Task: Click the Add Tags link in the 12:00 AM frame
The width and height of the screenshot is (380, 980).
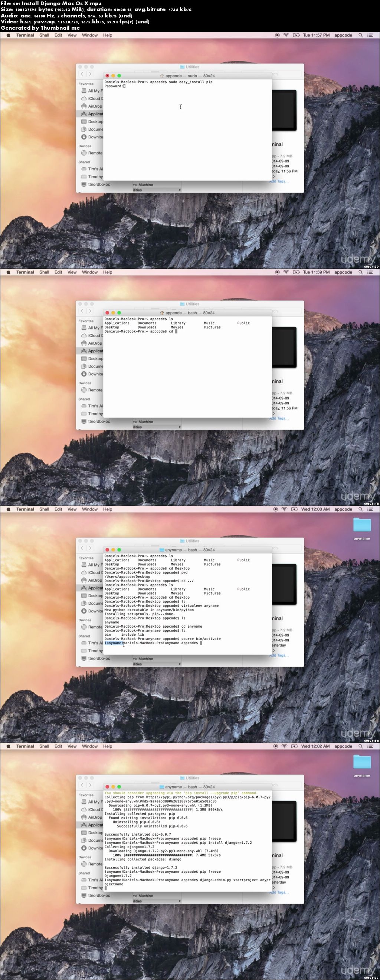Action: click(279, 655)
